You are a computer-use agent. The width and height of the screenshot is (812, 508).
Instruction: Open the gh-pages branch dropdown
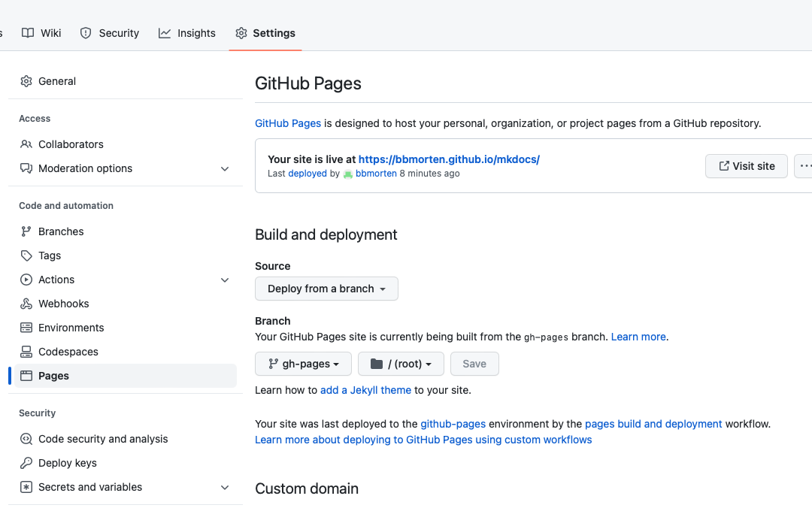[303, 364]
